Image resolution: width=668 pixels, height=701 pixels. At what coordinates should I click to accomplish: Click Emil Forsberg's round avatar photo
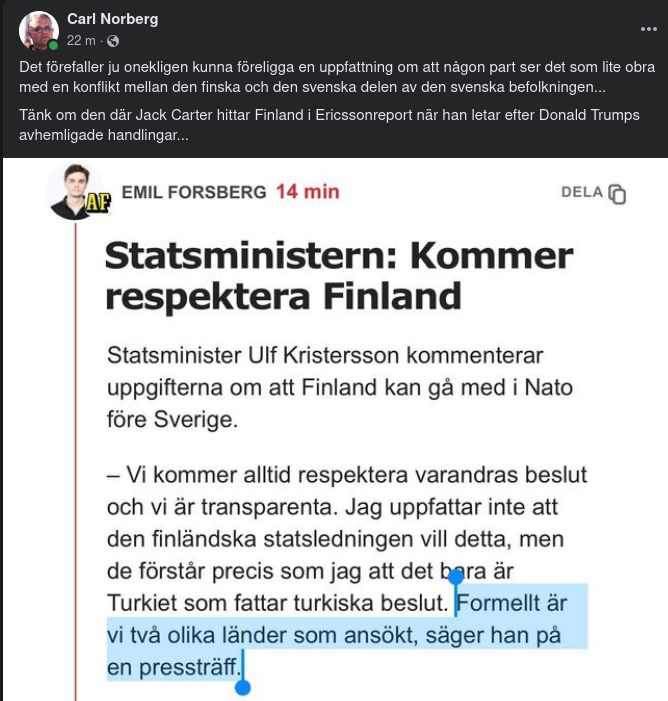point(70,188)
